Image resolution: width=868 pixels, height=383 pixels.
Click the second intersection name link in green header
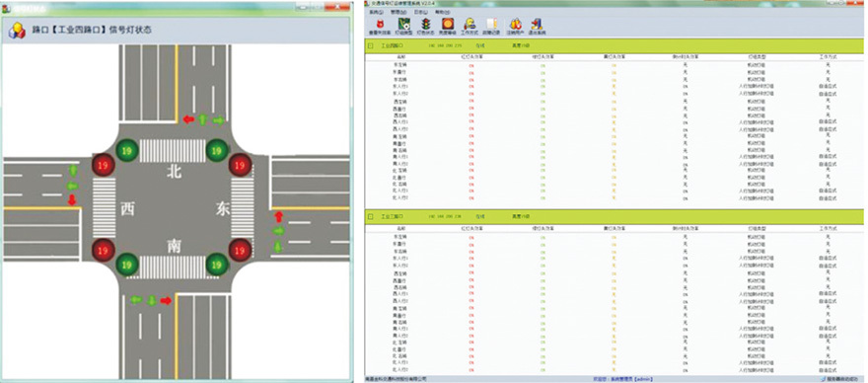pyautogui.click(x=393, y=216)
